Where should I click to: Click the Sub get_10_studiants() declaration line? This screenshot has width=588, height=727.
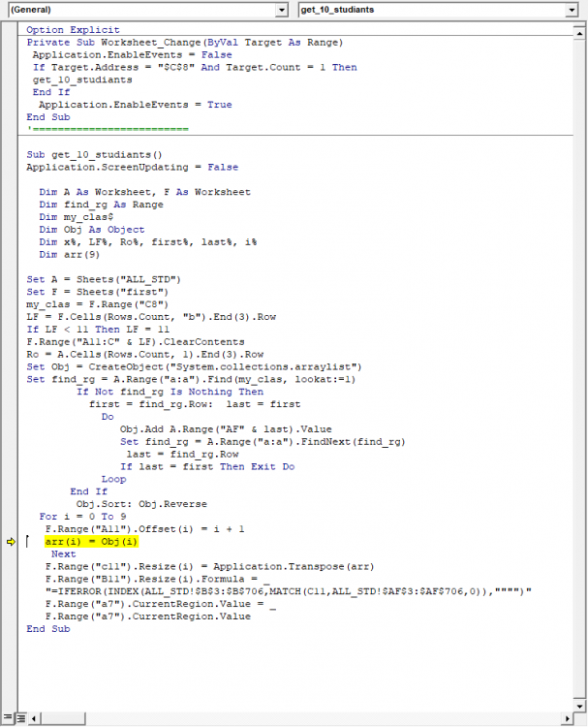click(95, 154)
